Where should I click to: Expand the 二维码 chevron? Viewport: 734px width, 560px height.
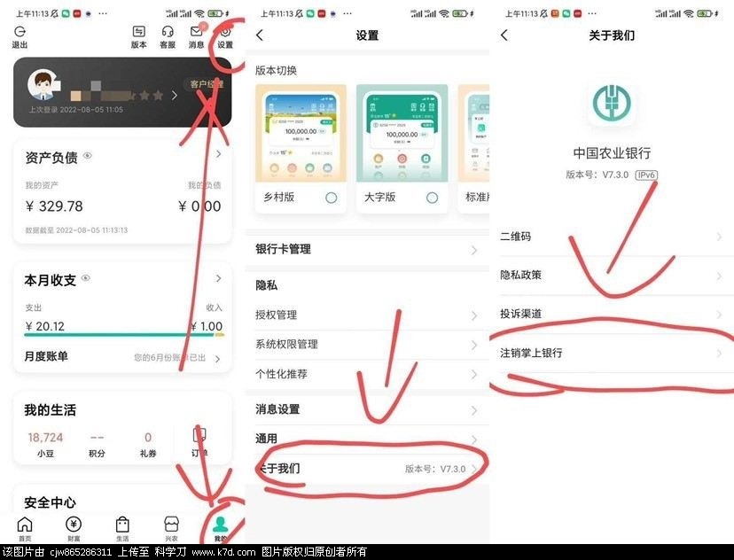tap(719, 237)
